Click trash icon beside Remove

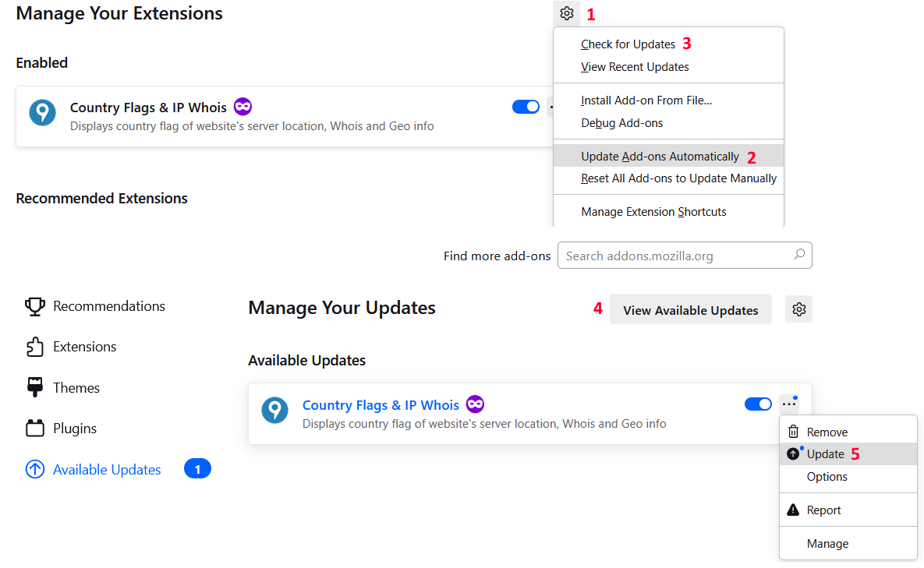[793, 432]
